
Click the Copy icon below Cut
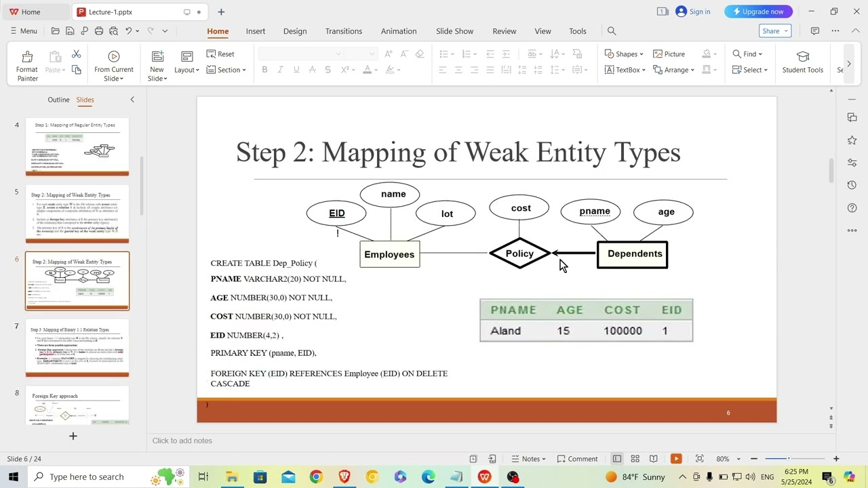(76, 70)
